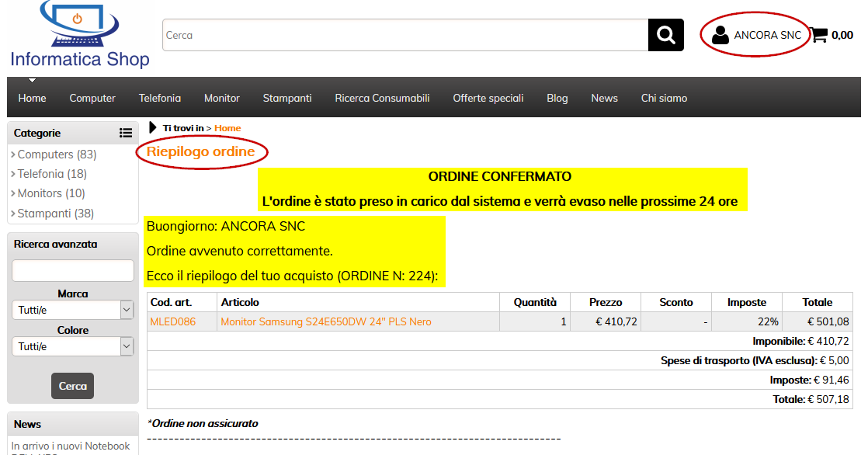Viewport: 868px width, 455px height.
Task: Click the ANCORA SNC account icon
Action: click(720, 34)
